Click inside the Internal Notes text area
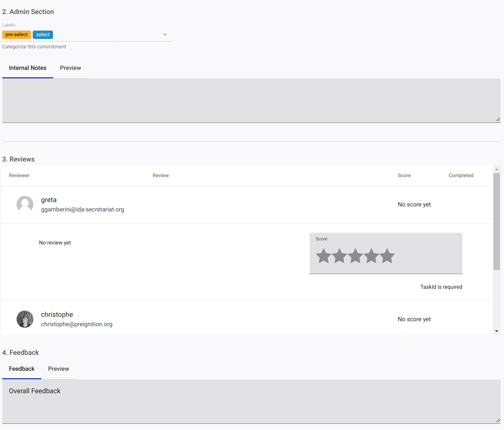 251,100
